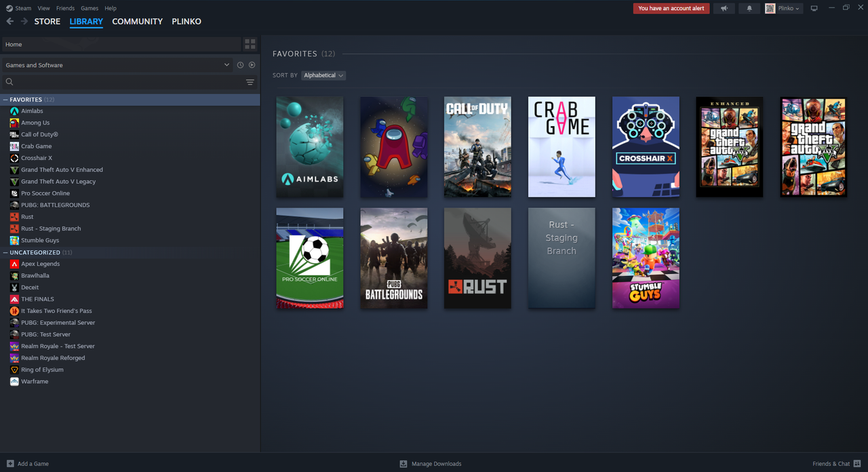Switch to the LIBRARY tab
This screenshot has width=868, height=472.
tap(86, 22)
